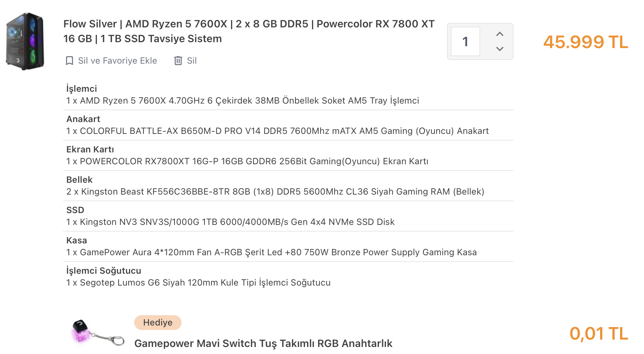
Task: Click the Hediye badge
Action: tap(157, 323)
